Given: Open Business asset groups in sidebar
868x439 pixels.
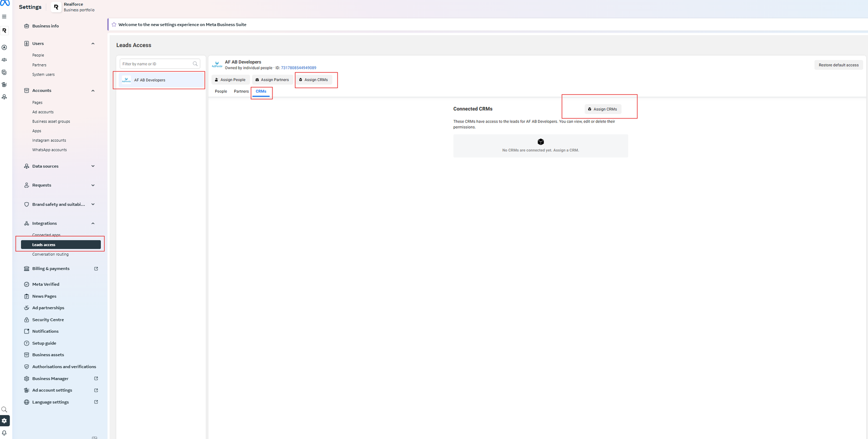Looking at the screenshot, I should (51, 122).
